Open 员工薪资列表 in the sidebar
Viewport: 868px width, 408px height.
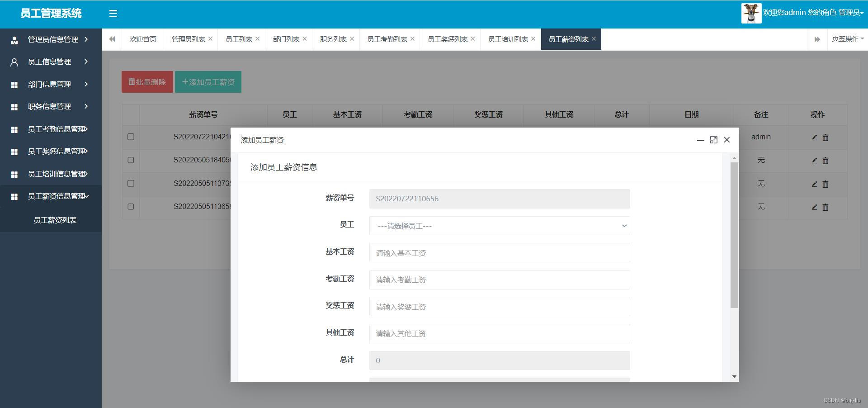(x=55, y=220)
